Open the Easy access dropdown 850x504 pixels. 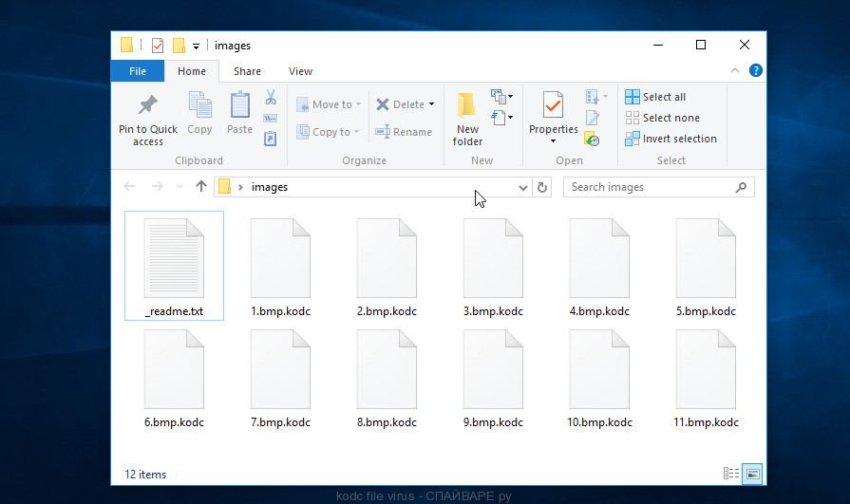(502, 117)
